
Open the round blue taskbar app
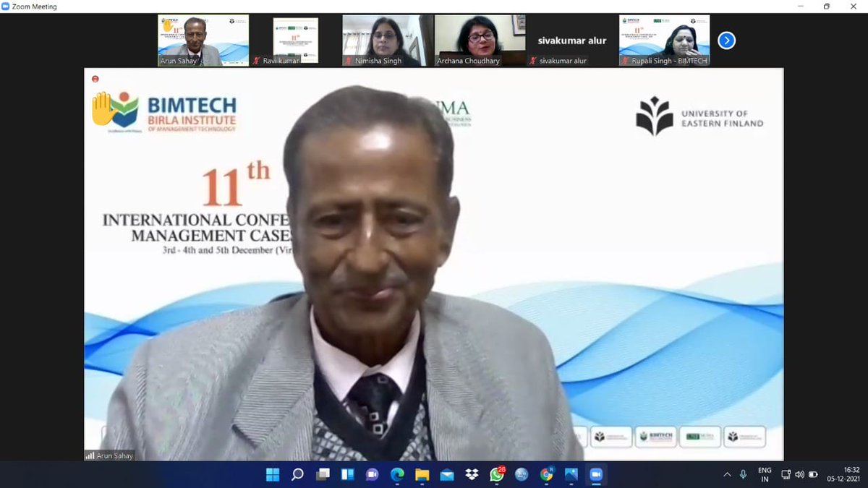pyautogui.click(x=522, y=475)
